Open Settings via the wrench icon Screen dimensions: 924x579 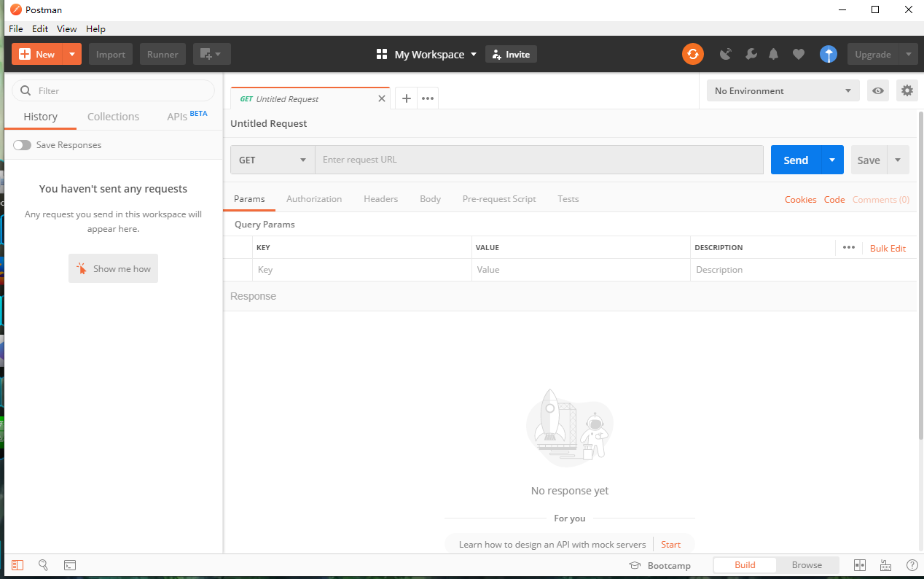pyautogui.click(x=751, y=54)
